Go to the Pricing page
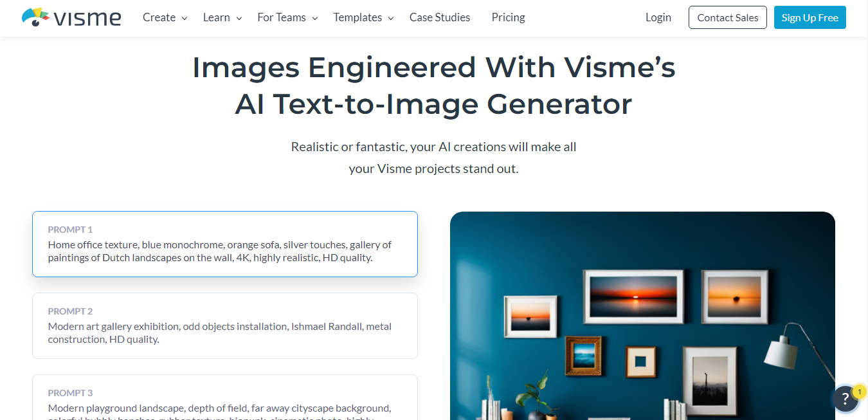Image resolution: width=868 pixels, height=420 pixels. (x=508, y=17)
